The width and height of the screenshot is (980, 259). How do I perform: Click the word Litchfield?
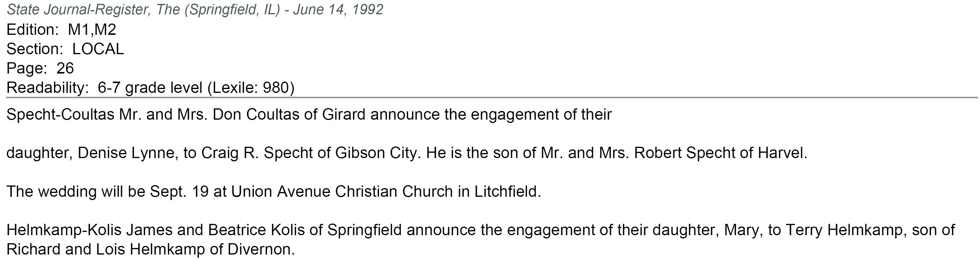tap(507, 192)
